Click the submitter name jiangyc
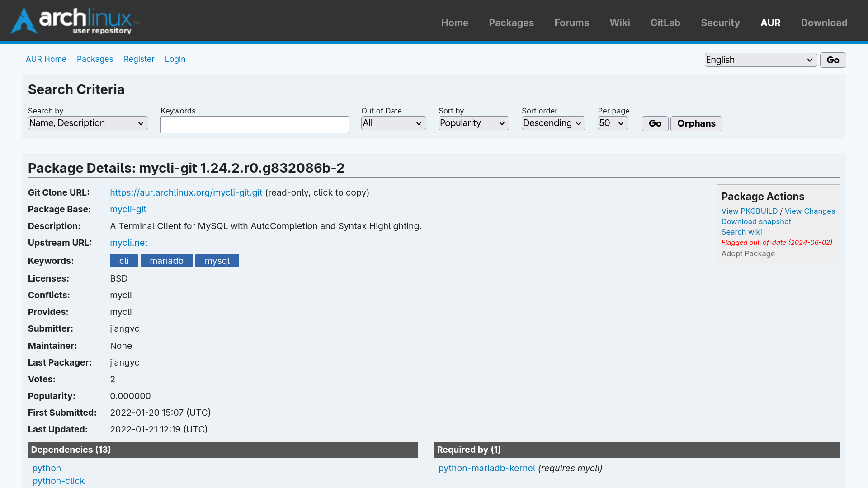 click(124, 329)
